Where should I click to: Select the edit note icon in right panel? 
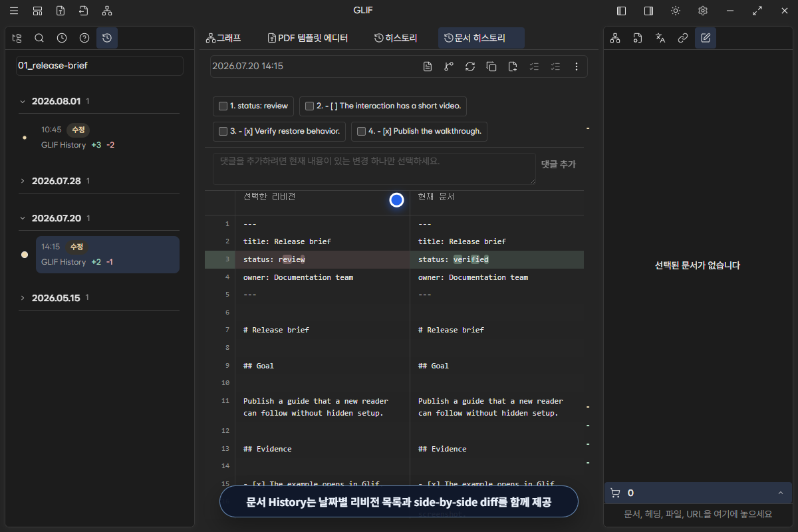tap(706, 38)
